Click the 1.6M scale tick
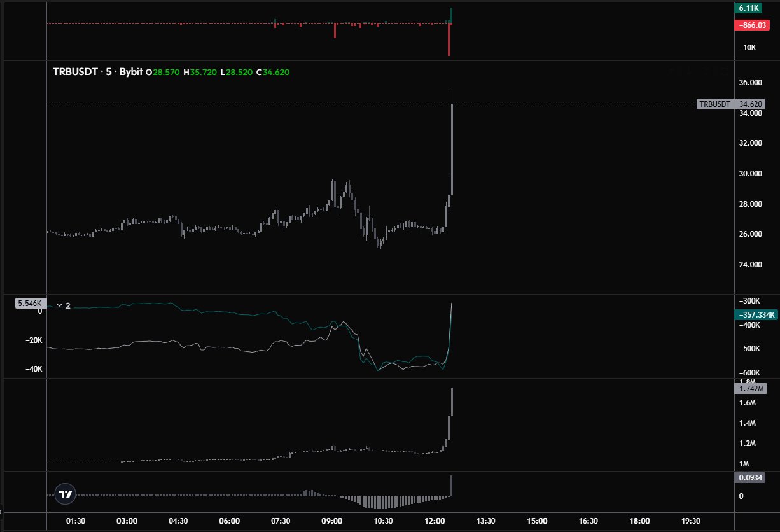 [x=747, y=403]
